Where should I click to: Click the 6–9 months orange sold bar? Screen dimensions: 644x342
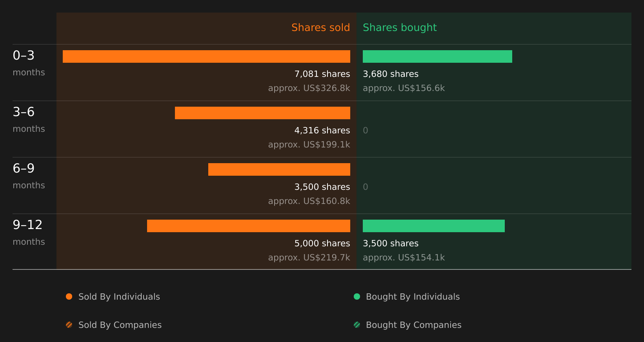pyautogui.click(x=279, y=169)
